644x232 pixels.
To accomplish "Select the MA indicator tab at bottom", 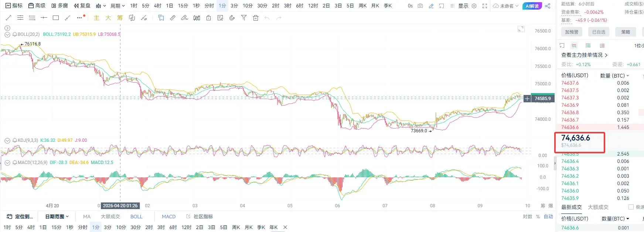I will [x=87, y=216].
